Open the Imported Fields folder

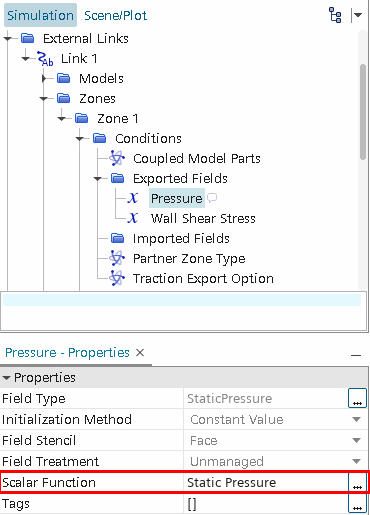pos(117,238)
